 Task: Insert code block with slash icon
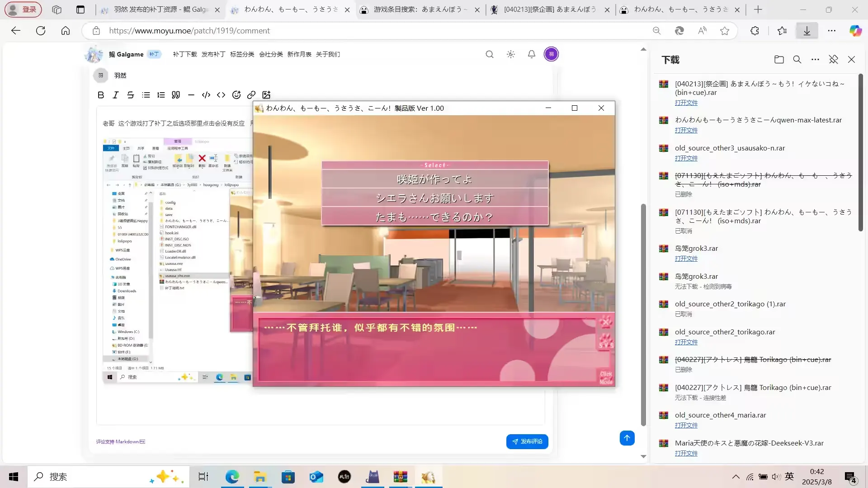tap(206, 95)
